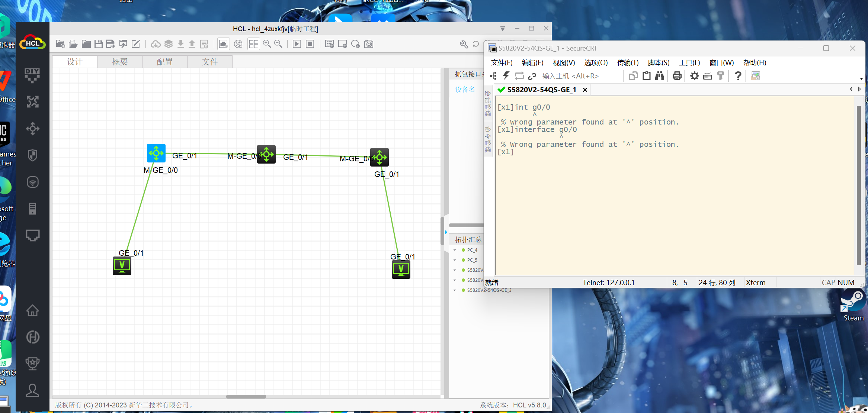
Task: Toggle the grid display button
Action: click(254, 44)
